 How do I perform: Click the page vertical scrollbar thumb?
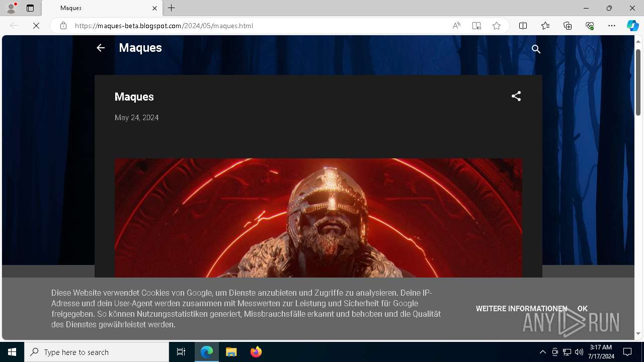click(x=638, y=82)
